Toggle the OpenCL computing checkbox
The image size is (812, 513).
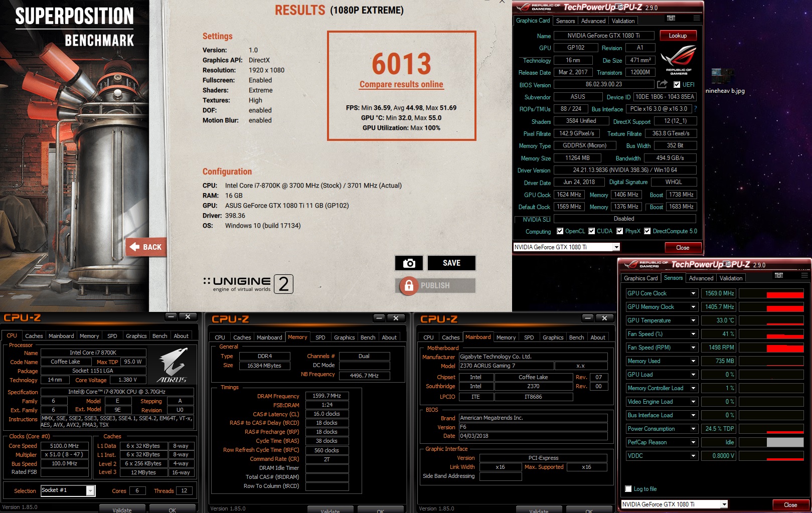(x=560, y=231)
